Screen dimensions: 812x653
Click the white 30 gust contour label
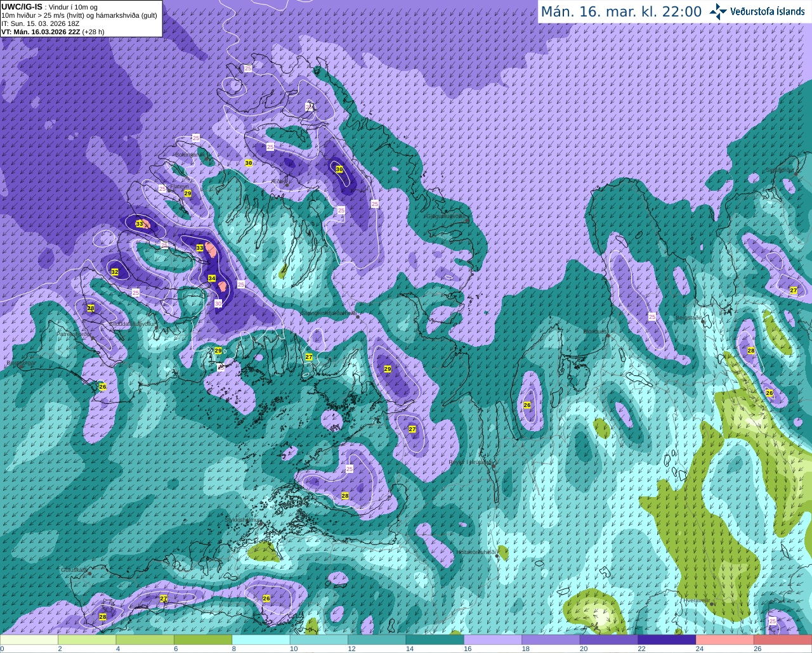pos(218,304)
